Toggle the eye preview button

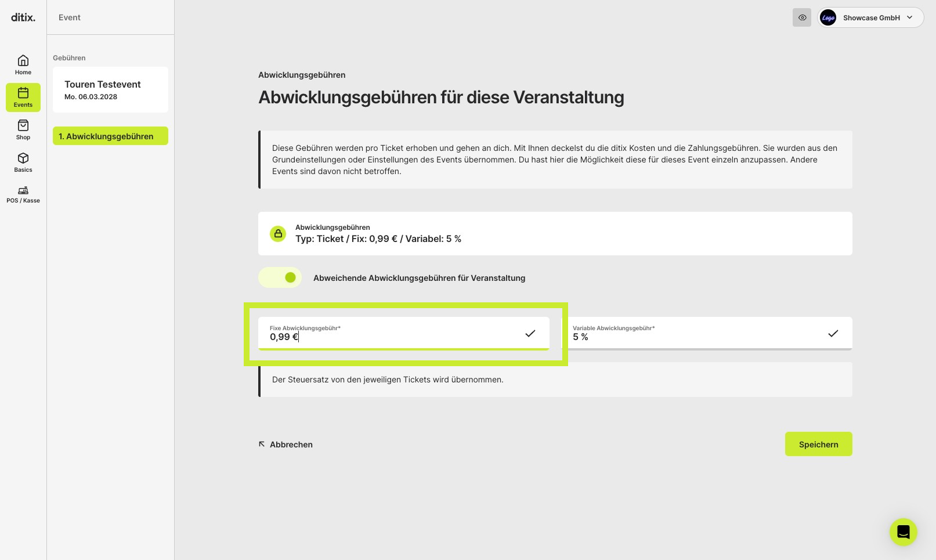[802, 17]
